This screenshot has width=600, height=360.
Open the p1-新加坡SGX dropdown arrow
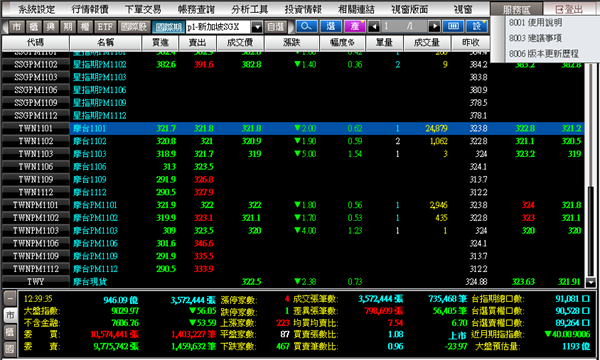pyautogui.click(x=257, y=27)
